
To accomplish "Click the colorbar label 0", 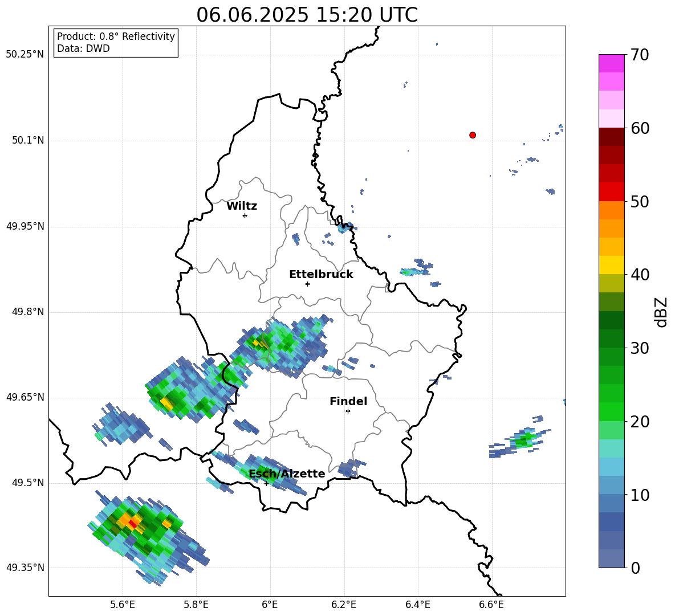I will pos(636,568).
